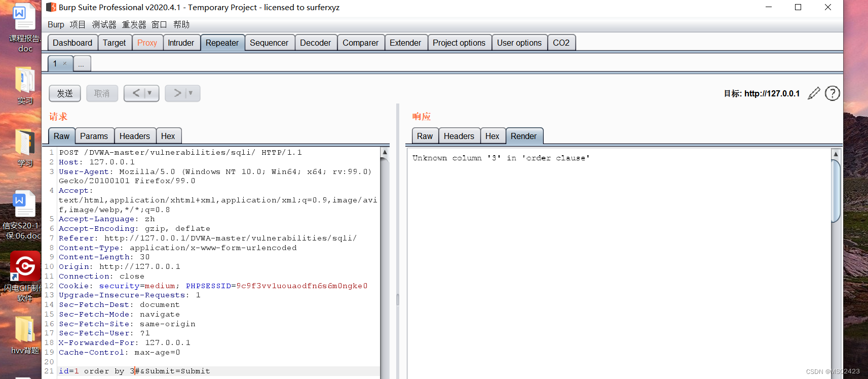868x379 pixels.
Task: Click the request pane scrollbar up arrow
Action: tap(385, 152)
